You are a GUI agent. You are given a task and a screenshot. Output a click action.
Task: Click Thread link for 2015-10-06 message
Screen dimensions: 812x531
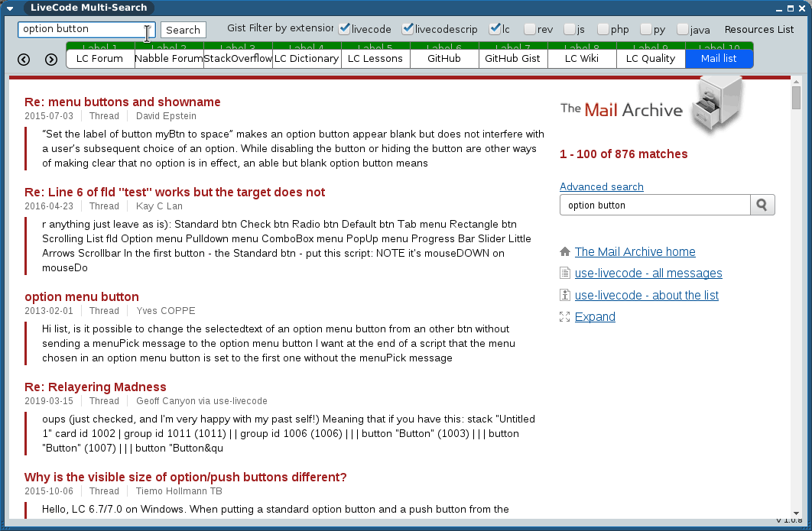tap(104, 491)
